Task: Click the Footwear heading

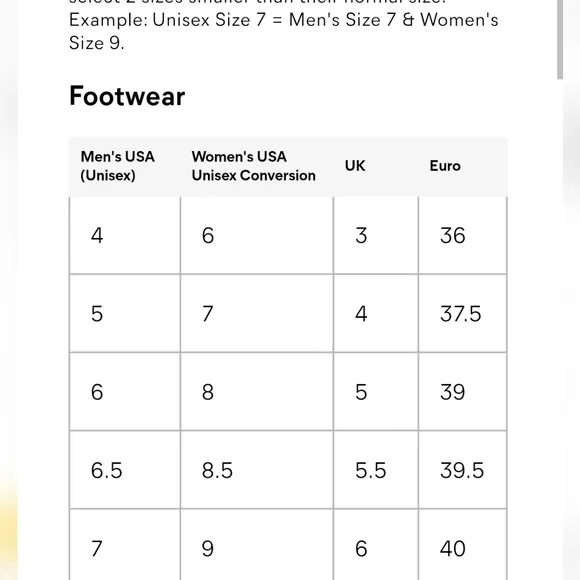Action: tap(127, 96)
